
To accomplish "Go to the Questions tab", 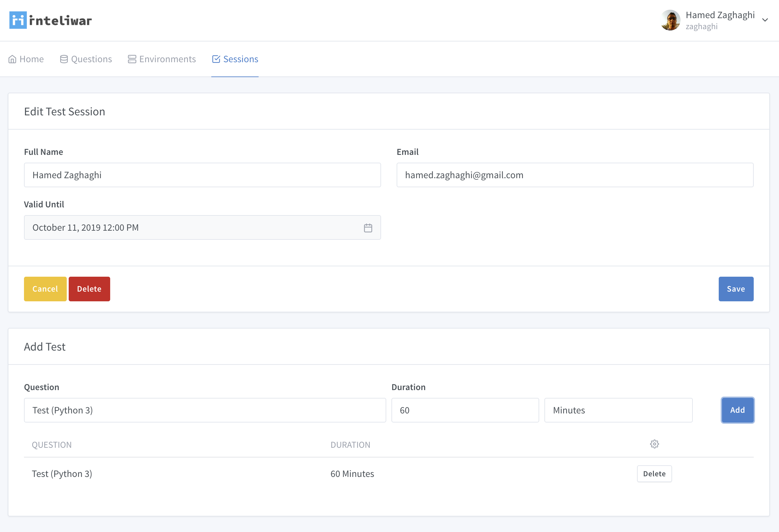I will pos(91,59).
